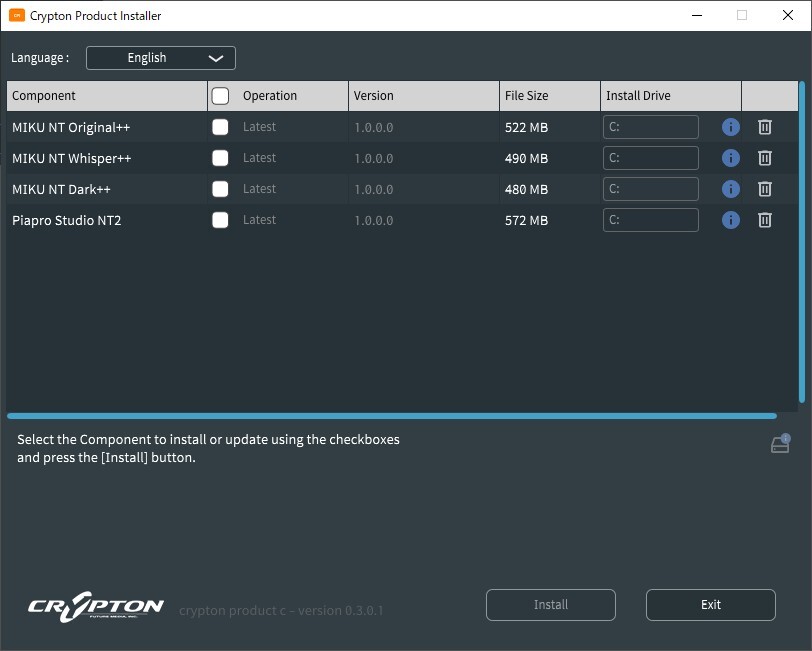Click trash icon for MIKU NT Dark++
This screenshot has width=812, height=651.
pos(765,189)
